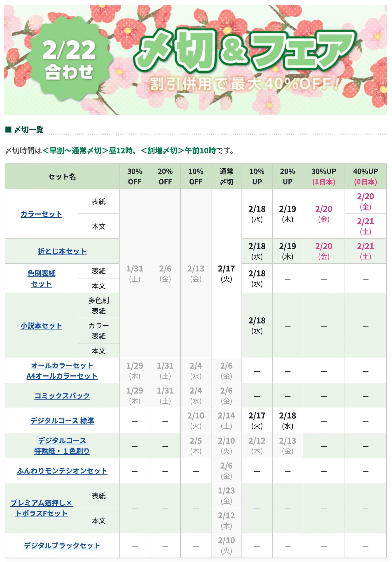
Task: Open プレミアム箔押し×トポラスFセット link
Action: coord(41,508)
